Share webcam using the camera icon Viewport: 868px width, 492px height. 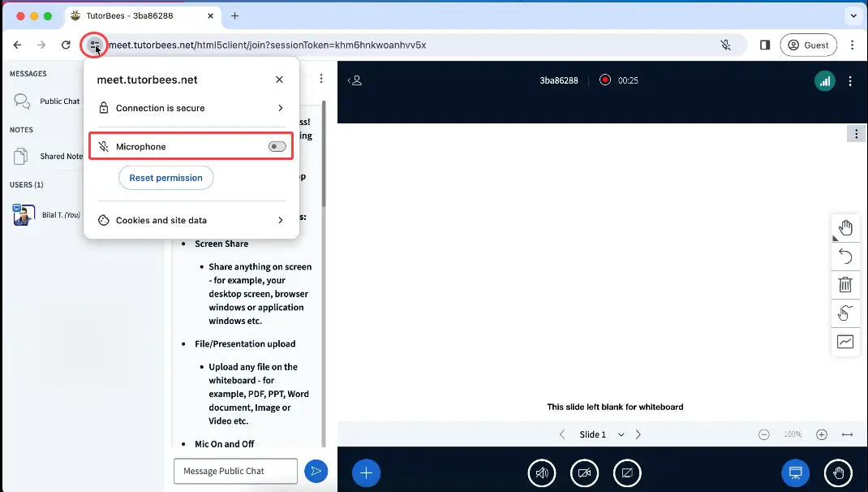pyautogui.click(x=584, y=473)
